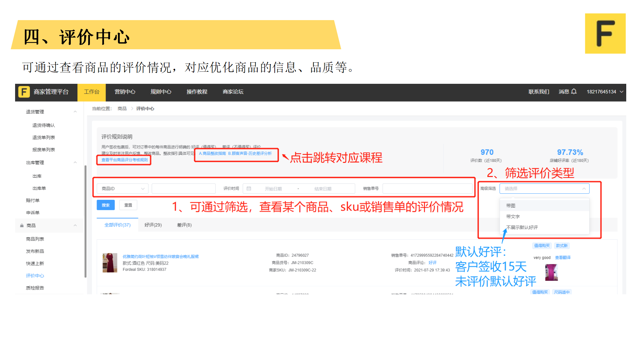The image size is (644, 362).
Task: Click the F logo of 商家管理平台
Action: [x=24, y=92]
